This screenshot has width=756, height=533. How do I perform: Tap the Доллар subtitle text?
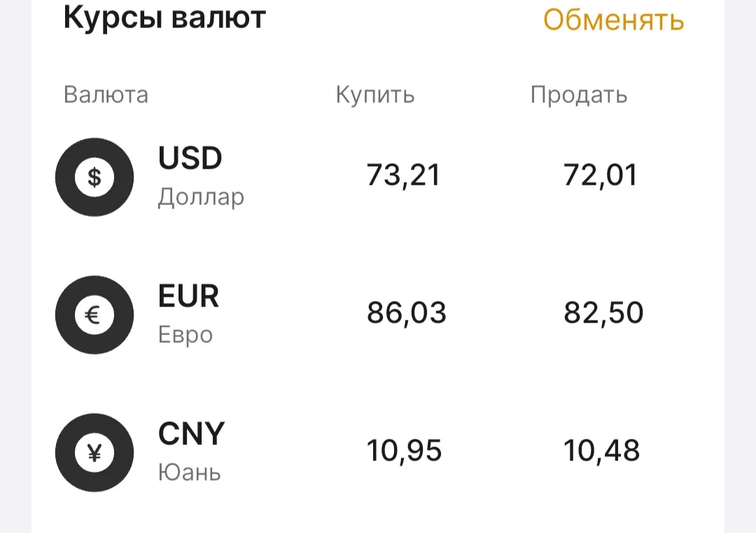tap(201, 197)
